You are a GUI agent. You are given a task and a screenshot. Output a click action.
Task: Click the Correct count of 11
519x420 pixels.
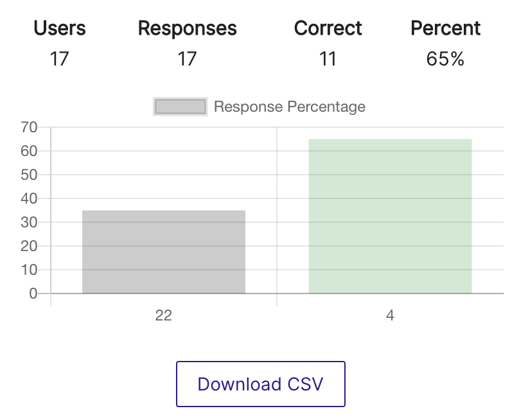(x=328, y=60)
